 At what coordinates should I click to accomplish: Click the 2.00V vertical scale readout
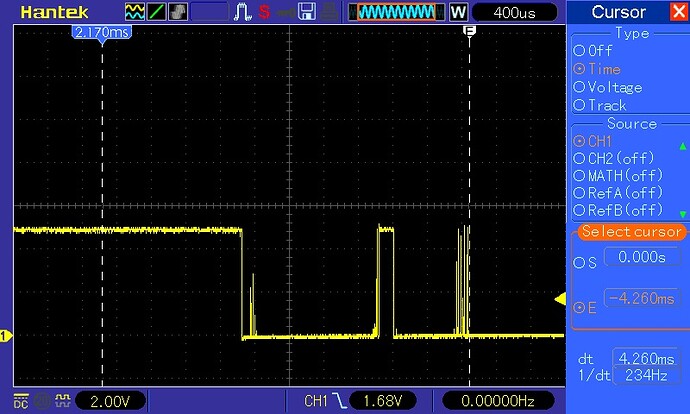click(x=110, y=401)
